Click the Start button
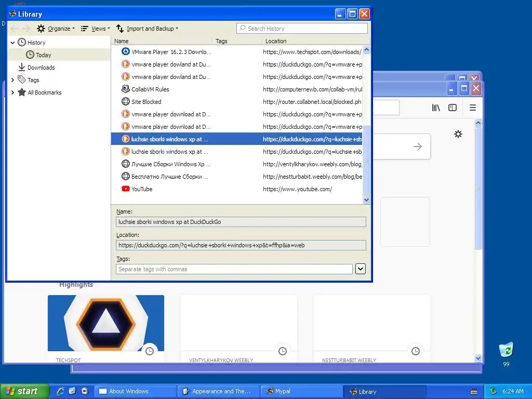Image resolution: width=532 pixels, height=399 pixels. tap(24, 391)
